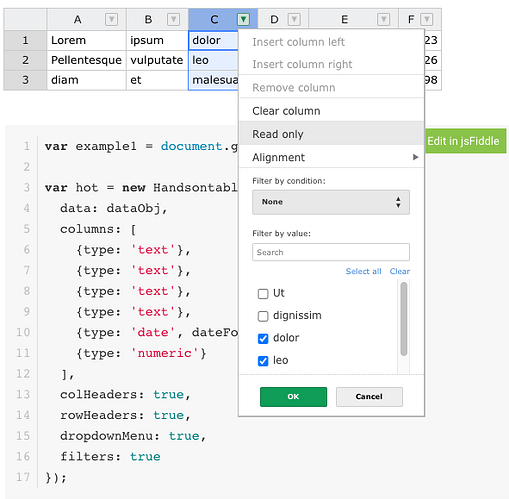The width and height of the screenshot is (509, 499).
Task: Click 'dropdownMenu: true' code line
Action: point(133,436)
